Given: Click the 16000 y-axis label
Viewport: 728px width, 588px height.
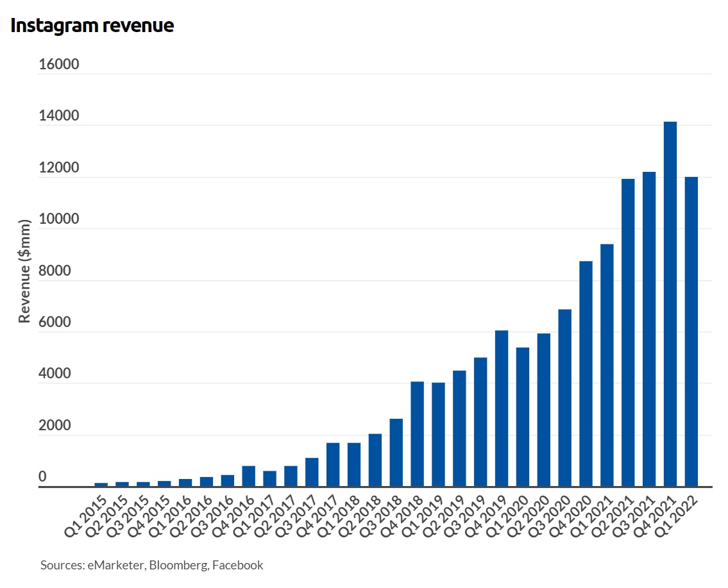Looking at the screenshot, I should coord(58,65).
